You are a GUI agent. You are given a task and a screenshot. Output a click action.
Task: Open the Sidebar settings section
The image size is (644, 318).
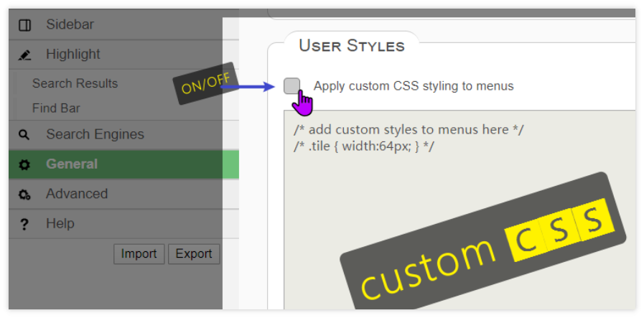pos(123,24)
